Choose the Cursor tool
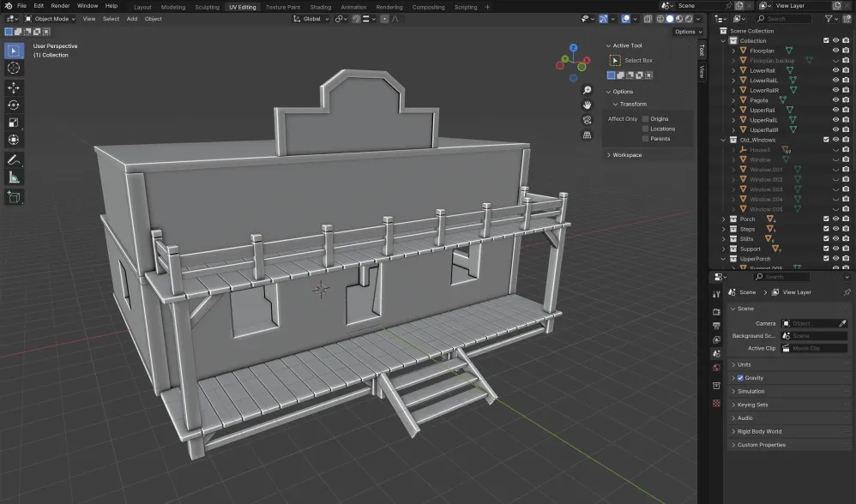The height and width of the screenshot is (504, 856). 14,69
